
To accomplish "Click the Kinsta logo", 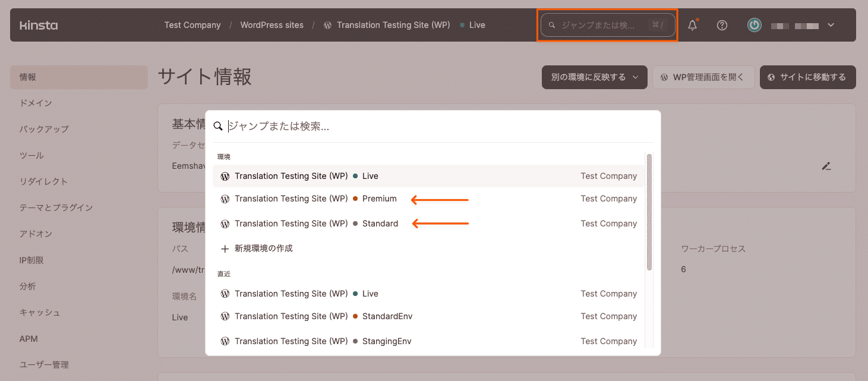I will (39, 25).
